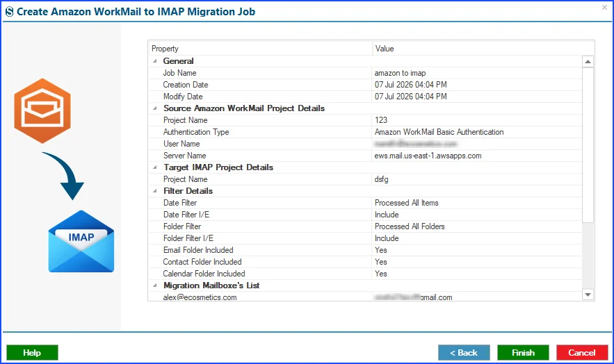Viewport: 614px width, 364px height.
Task: Click the 'Processed All Folders' value
Action: tap(410, 226)
